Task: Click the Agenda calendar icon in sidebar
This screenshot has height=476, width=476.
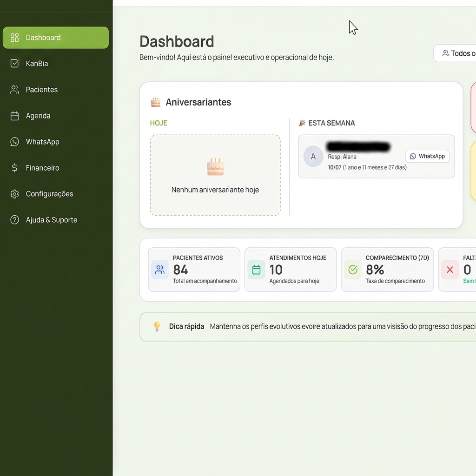Action: [14, 116]
